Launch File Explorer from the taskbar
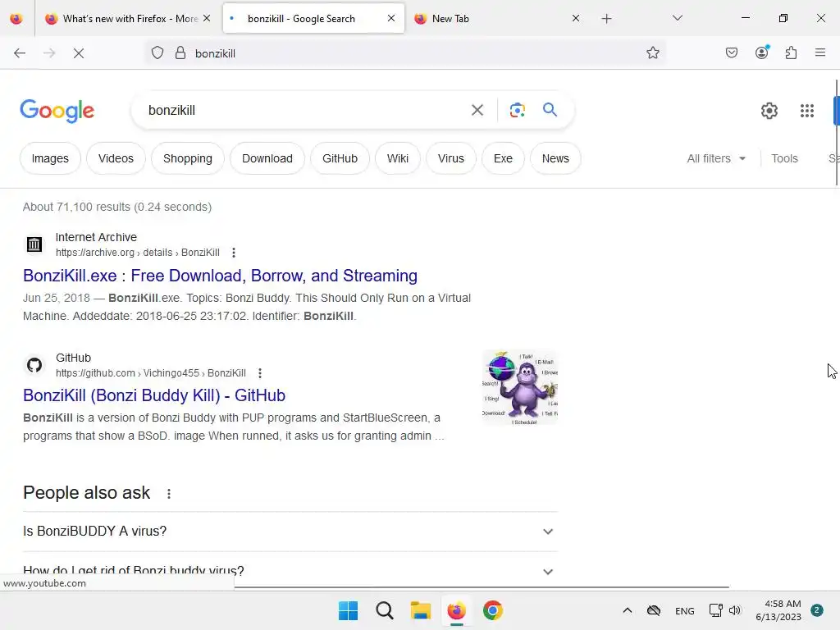This screenshot has width=840, height=630. click(421, 610)
